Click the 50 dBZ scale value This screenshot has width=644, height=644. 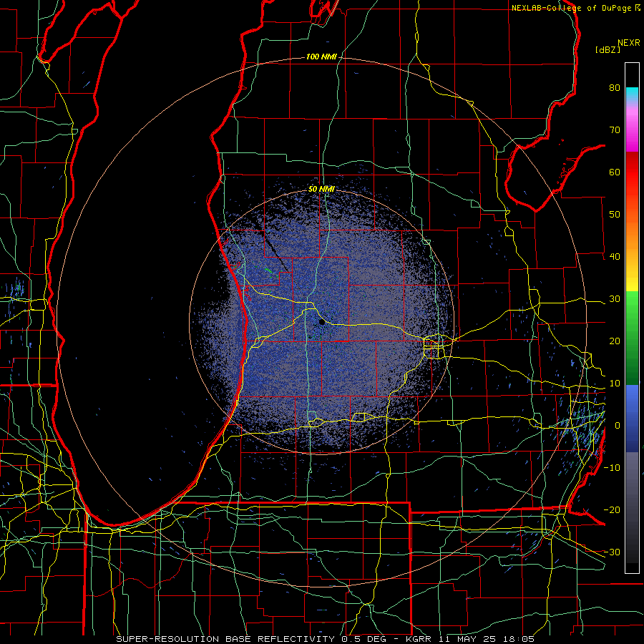pos(615,215)
